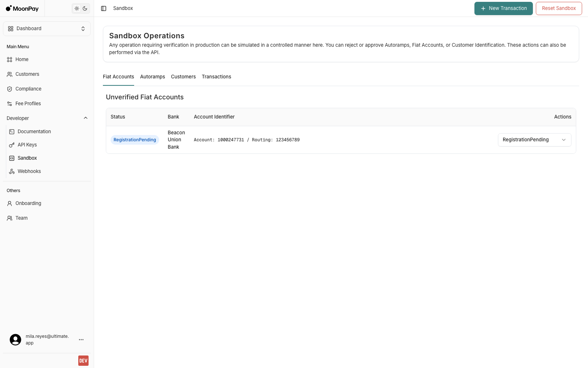Open Documentation link

[49, 132]
